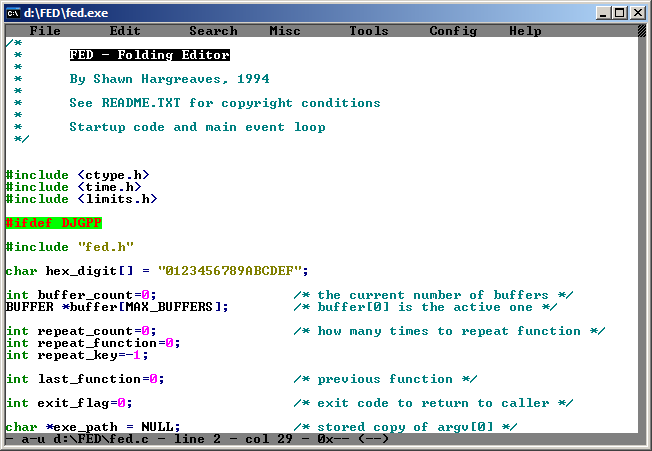Open the Help menu
Screen dimensions: 652x451
tap(525, 31)
